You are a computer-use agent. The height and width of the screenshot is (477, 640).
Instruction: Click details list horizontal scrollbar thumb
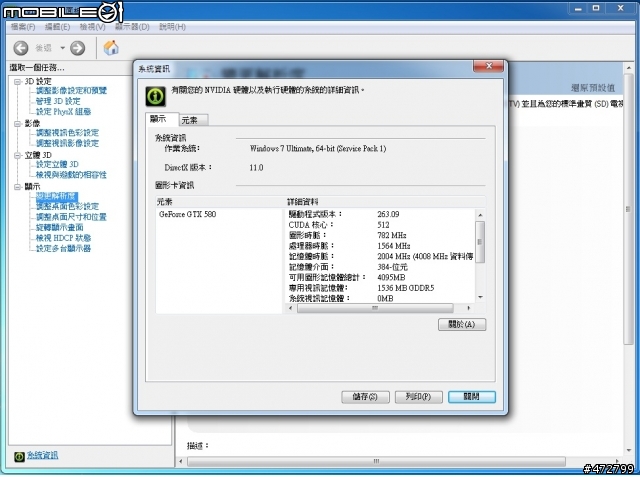click(375, 308)
